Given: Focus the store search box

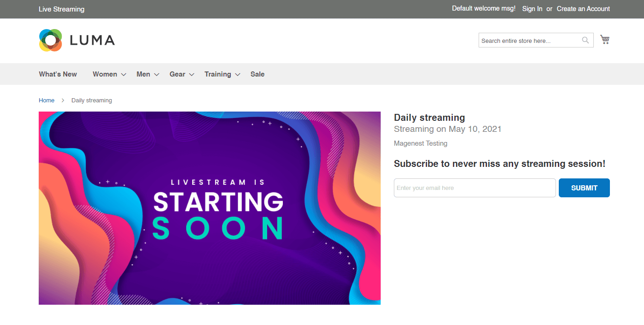Looking at the screenshot, I should [x=536, y=40].
